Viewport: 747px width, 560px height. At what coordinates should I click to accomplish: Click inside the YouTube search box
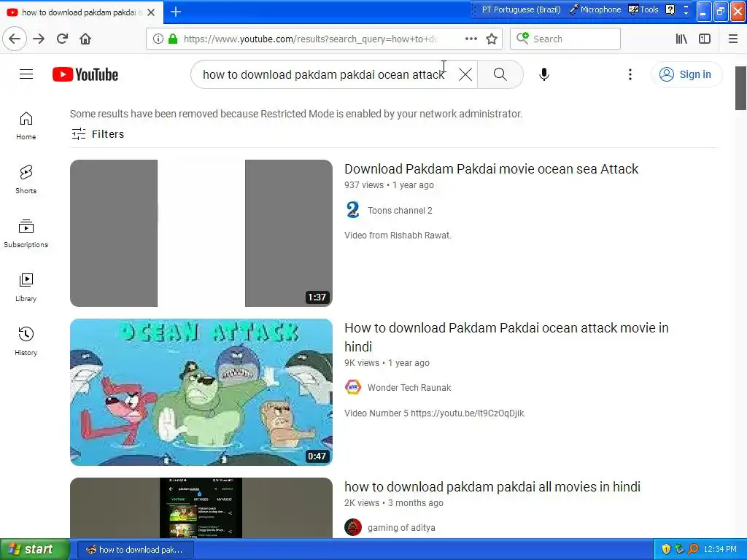324,74
